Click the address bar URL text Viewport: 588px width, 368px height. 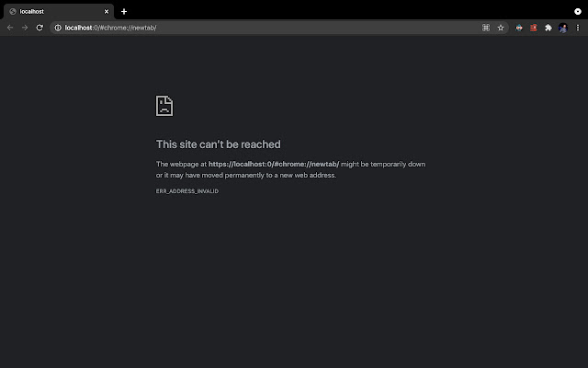(110, 28)
